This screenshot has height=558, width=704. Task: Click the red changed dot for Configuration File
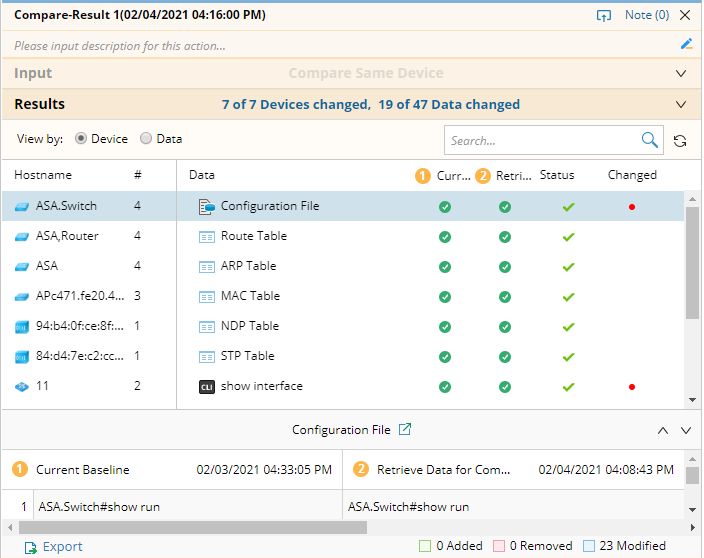pos(632,207)
